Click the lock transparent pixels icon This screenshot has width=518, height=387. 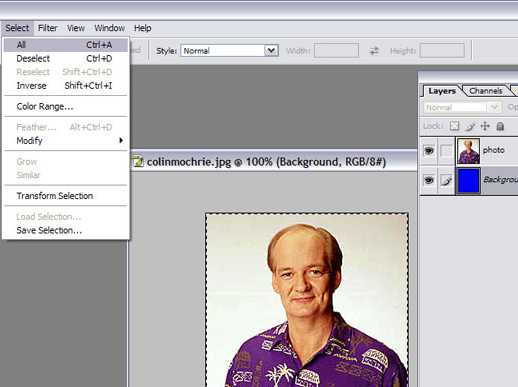tap(454, 126)
